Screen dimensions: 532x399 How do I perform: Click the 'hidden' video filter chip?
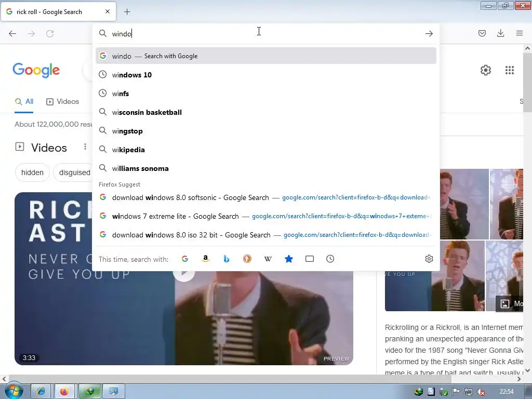click(32, 172)
